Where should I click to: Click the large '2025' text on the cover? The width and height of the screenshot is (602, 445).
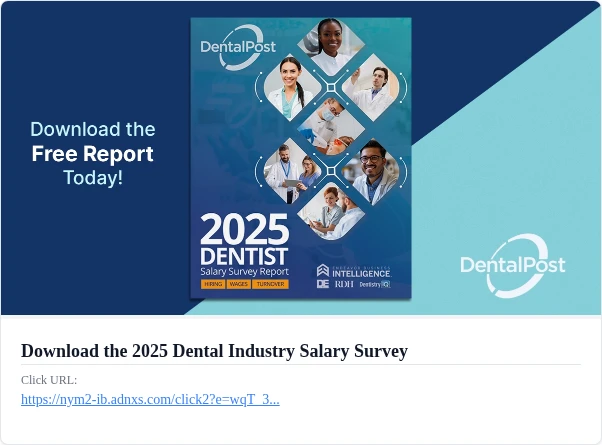pos(244,229)
